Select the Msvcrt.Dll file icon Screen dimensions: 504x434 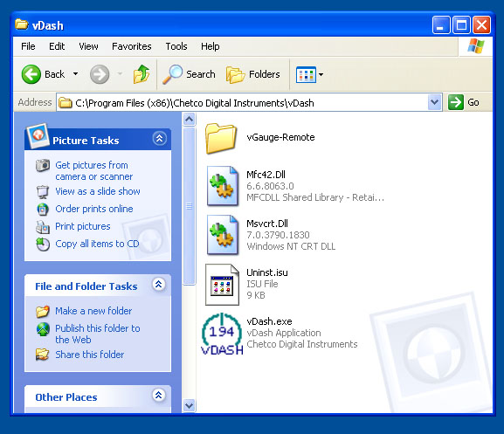point(223,235)
